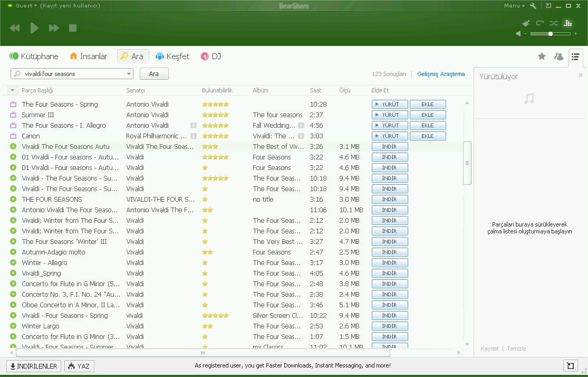Image resolution: width=588 pixels, height=377 pixels.
Task: Close the Yürütülüyor panel with X
Action: tap(580, 76)
